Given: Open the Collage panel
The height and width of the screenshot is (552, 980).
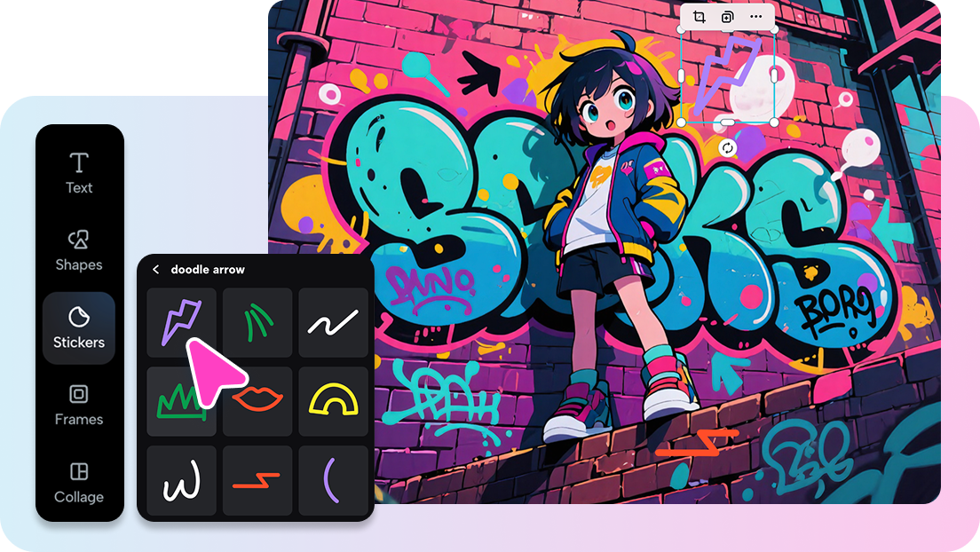Looking at the screenshot, I should point(78,484).
